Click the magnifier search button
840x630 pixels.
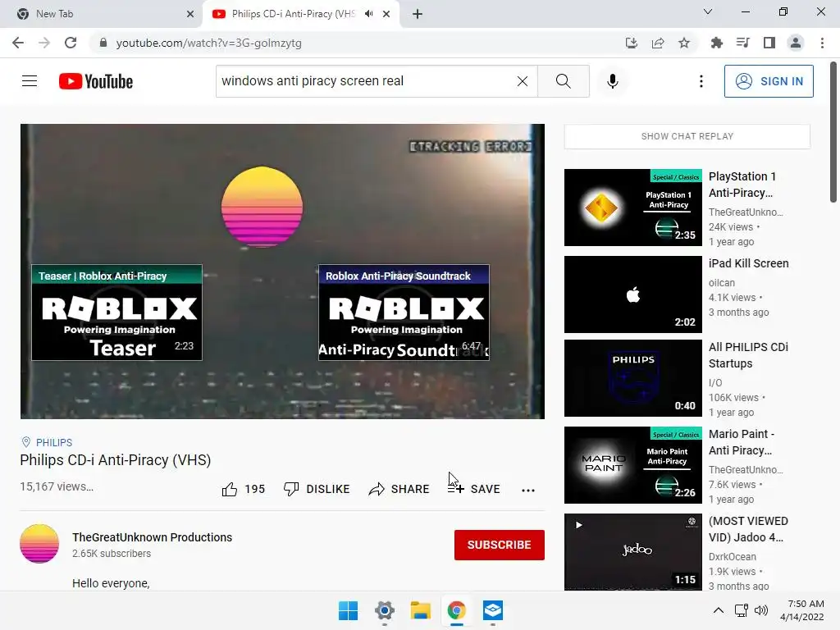click(x=563, y=81)
